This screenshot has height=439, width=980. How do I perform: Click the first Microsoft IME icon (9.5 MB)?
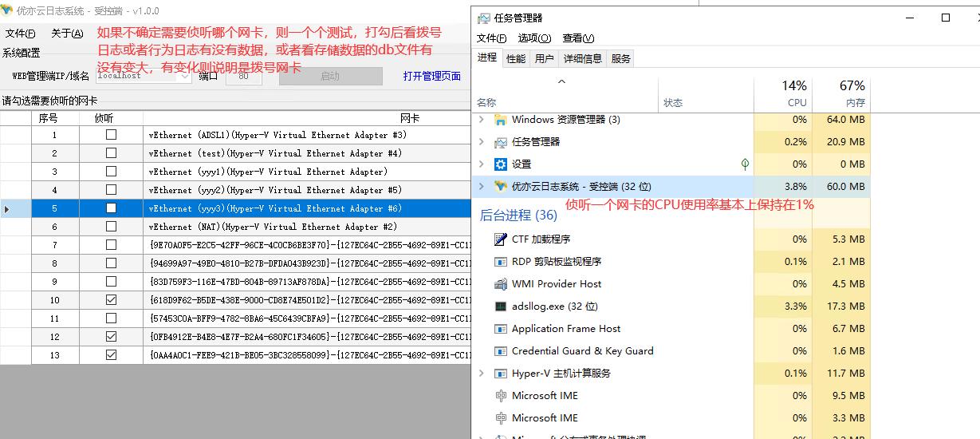click(x=501, y=396)
